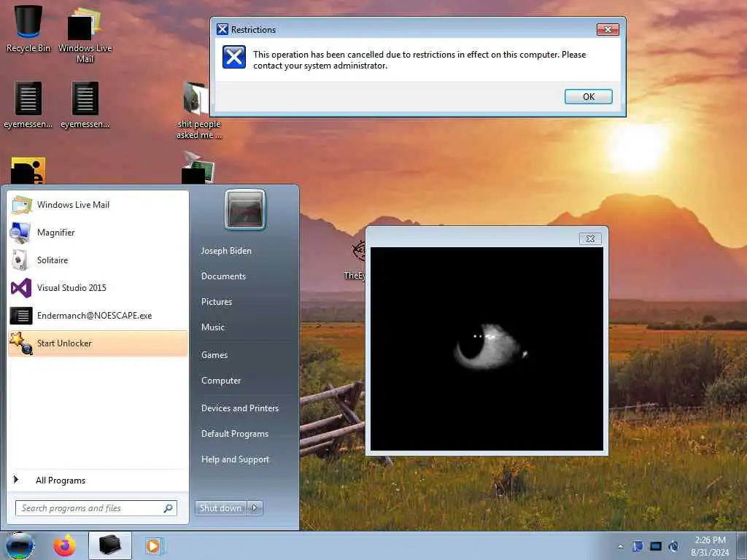Viewport: 747px width, 560px height.
Task: Open the Shut down options arrow
Action: pyautogui.click(x=255, y=508)
